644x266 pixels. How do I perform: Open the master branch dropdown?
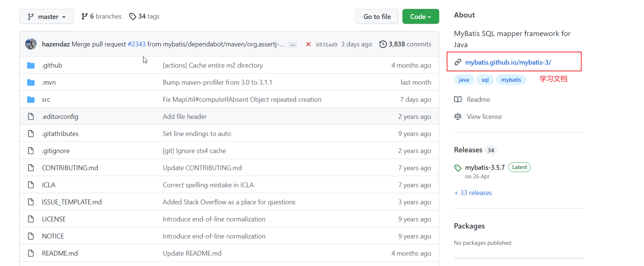pos(46,16)
